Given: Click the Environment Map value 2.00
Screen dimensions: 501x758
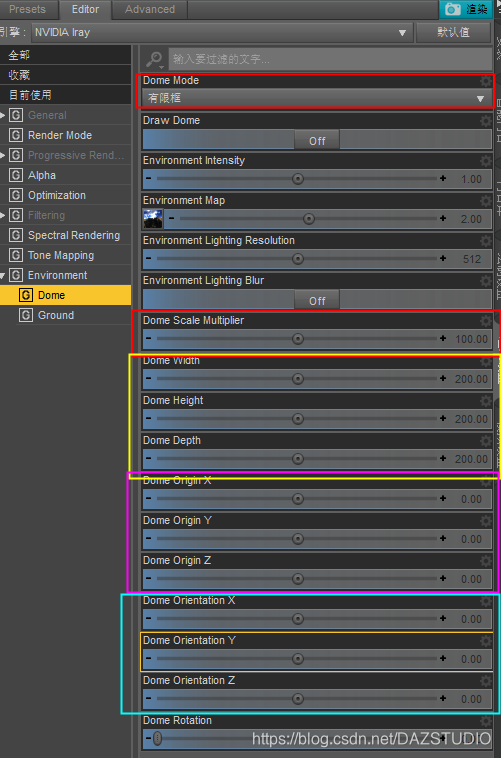Looking at the screenshot, I should 471,219.
